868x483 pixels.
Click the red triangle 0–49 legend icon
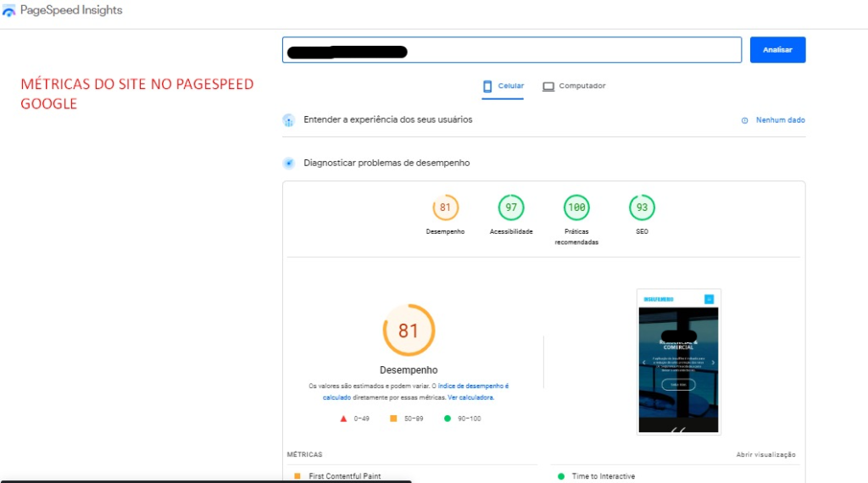(343, 419)
